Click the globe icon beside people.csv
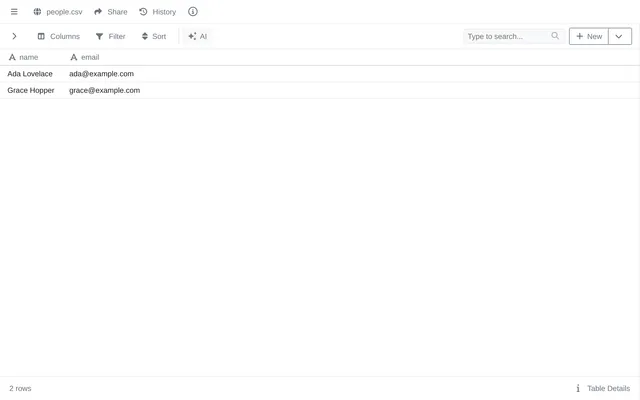This screenshot has height=400, width=640. [37, 12]
